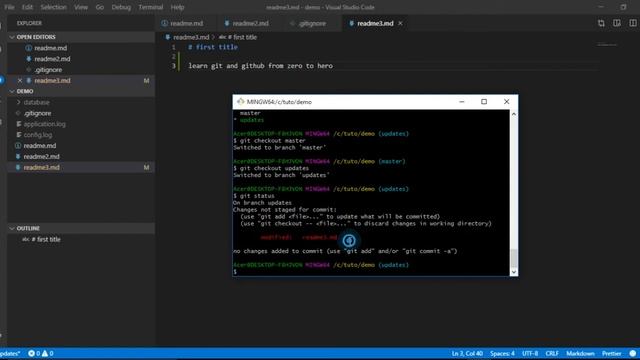The image size is (640, 360).
Task: Click the Split Editor icon
Action: pos(633,23)
